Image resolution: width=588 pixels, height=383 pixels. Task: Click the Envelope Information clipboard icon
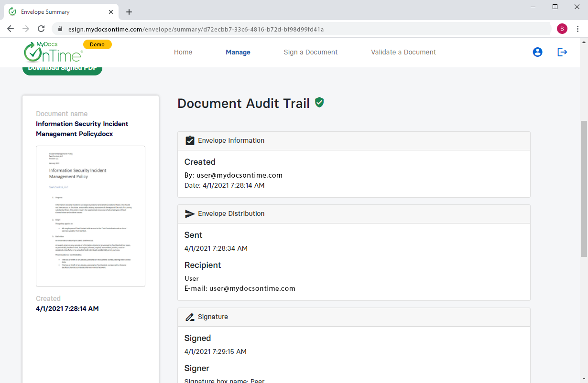point(190,140)
